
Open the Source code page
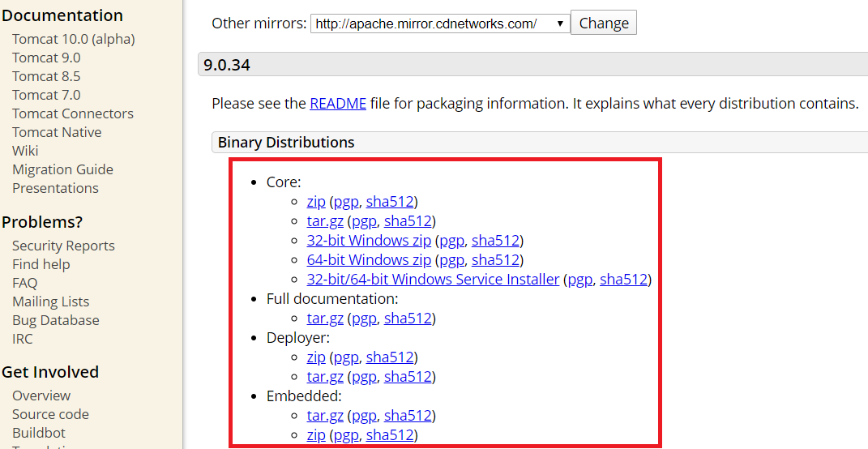[x=50, y=414]
